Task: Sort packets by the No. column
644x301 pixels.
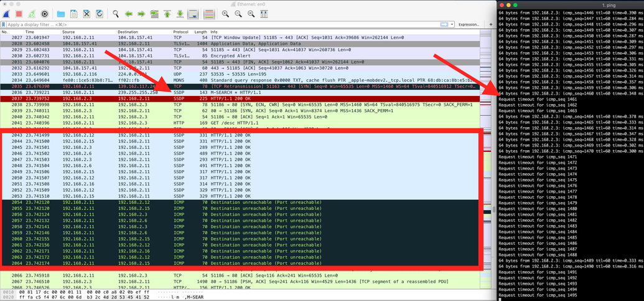Action: 12,32
